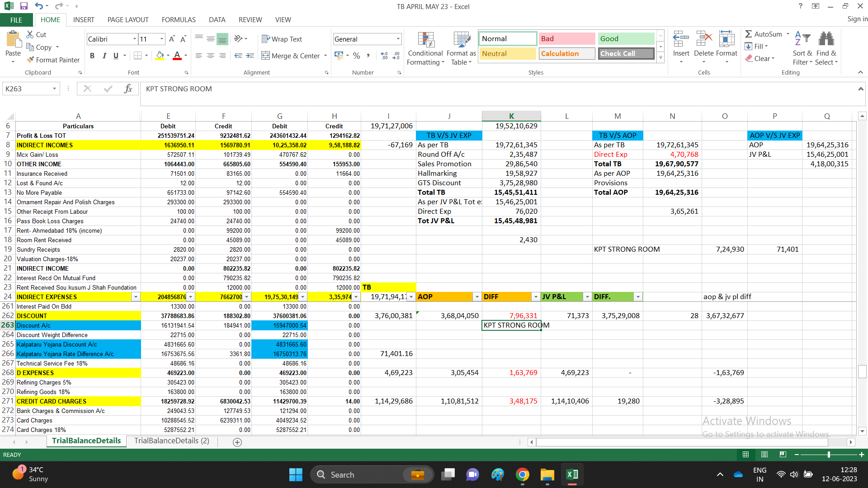This screenshot has height=488, width=868.
Task: Click the Format Painter brush
Action: pos(53,60)
